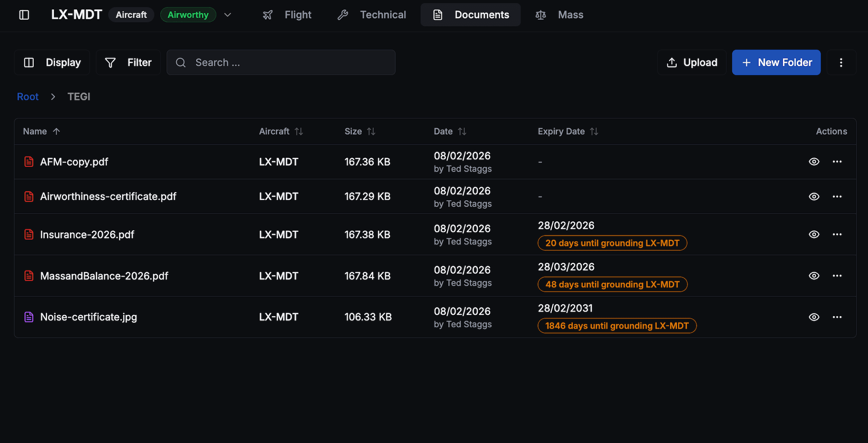Screen dimensions: 868x443
Task: Open the Mass section scales icon
Action: (541, 14)
